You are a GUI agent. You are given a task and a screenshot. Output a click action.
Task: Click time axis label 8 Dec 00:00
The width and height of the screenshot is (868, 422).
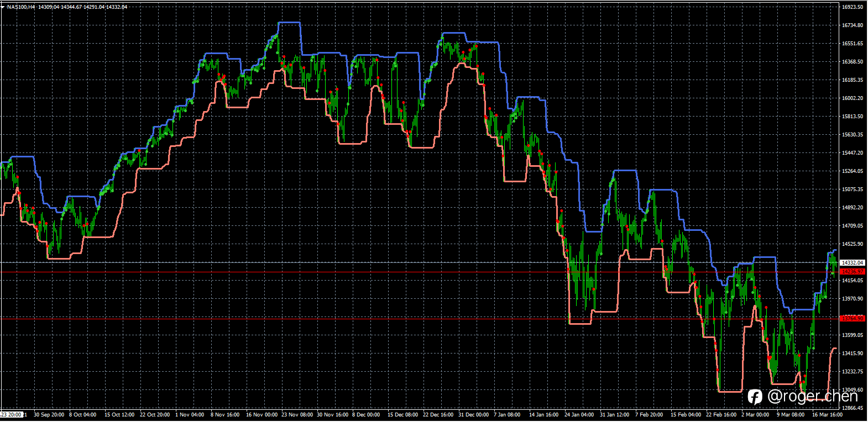tap(366, 415)
